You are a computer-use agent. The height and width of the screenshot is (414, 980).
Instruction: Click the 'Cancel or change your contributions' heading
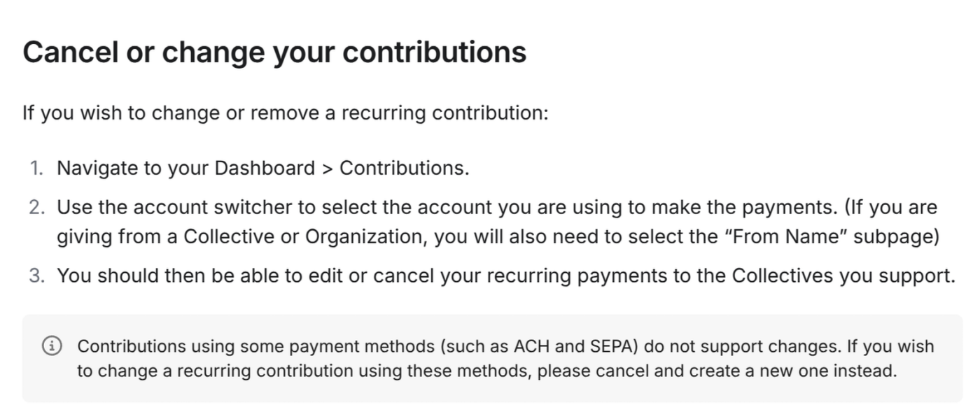pyautogui.click(x=274, y=52)
